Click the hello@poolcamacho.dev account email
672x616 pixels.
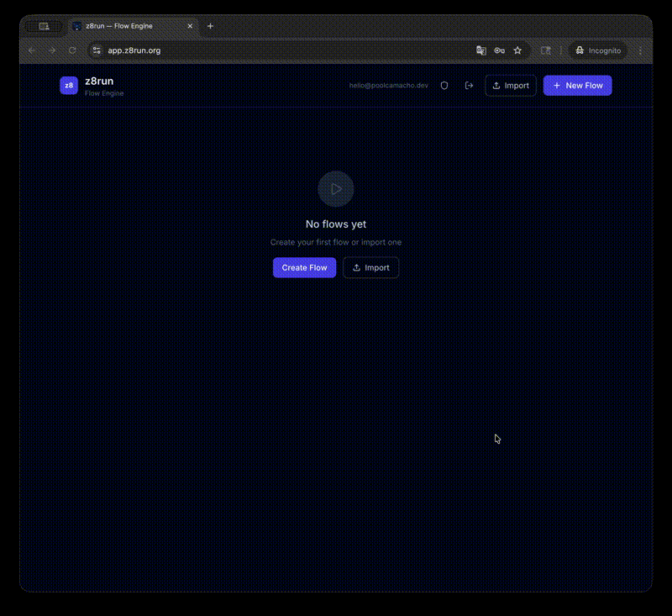[x=388, y=86]
